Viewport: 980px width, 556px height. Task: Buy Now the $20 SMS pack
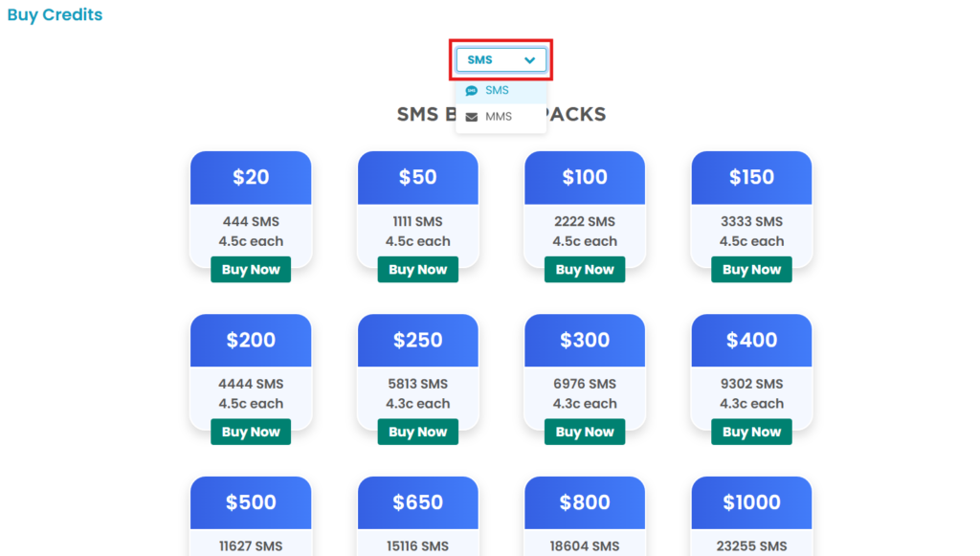[x=251, y=270]
